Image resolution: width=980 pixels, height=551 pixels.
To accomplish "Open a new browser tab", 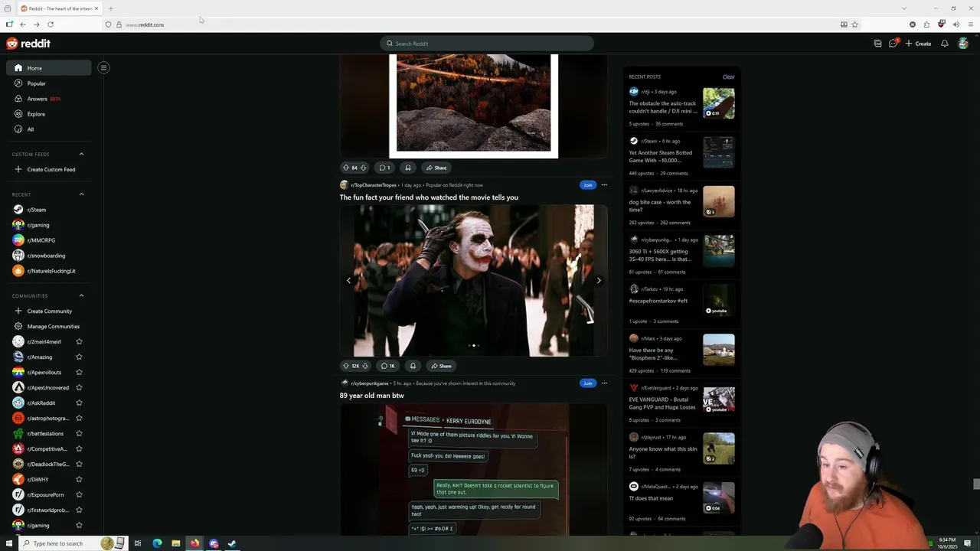I will (x=110, y=8).
